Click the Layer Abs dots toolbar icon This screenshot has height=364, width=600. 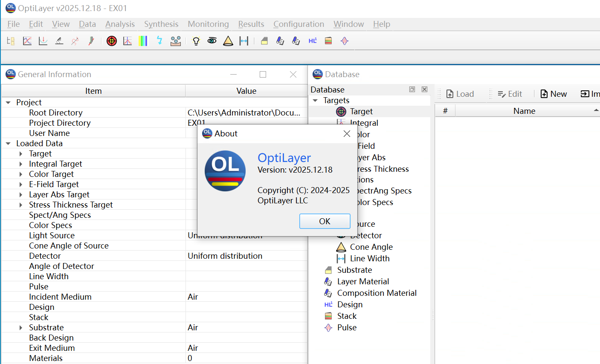pos(176,41)
